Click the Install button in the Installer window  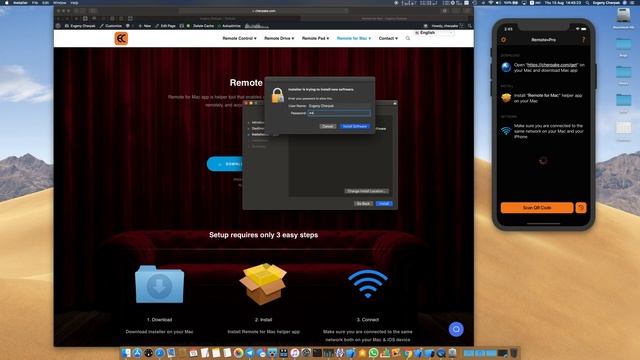384,203
